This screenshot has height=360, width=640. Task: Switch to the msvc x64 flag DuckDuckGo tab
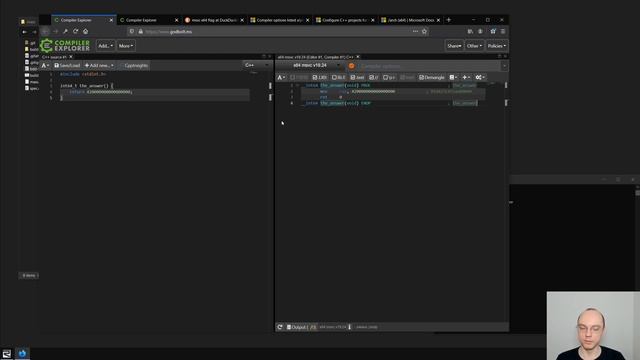pos(214,20)
